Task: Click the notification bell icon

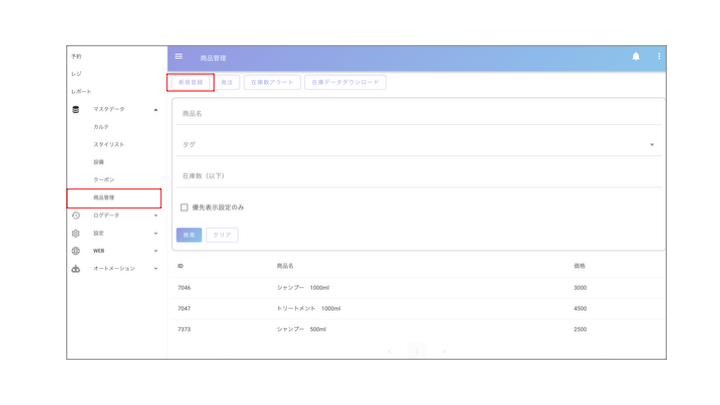Action: click(x=636, y=57)
